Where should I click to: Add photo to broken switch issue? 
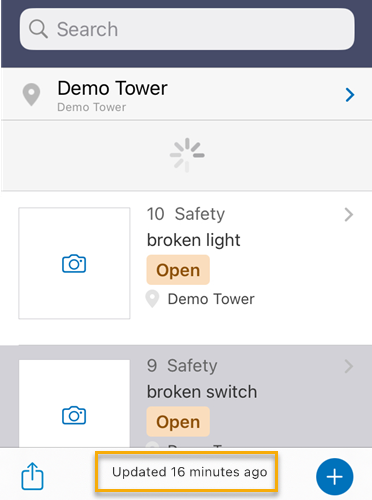coord(74,415)
